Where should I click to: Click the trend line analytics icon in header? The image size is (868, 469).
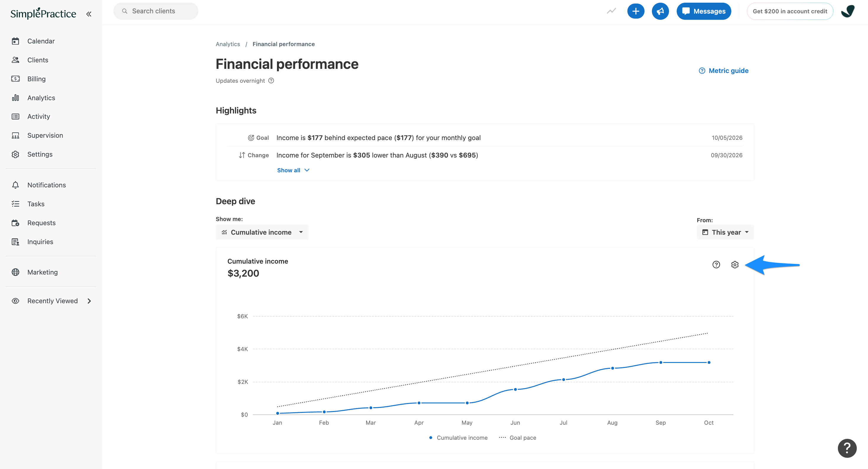point(611,11)
